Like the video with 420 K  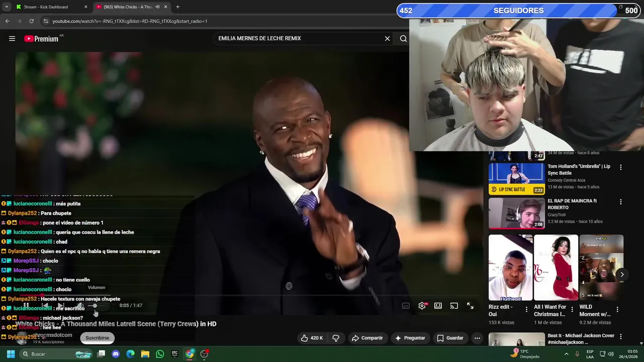(312, 338)
